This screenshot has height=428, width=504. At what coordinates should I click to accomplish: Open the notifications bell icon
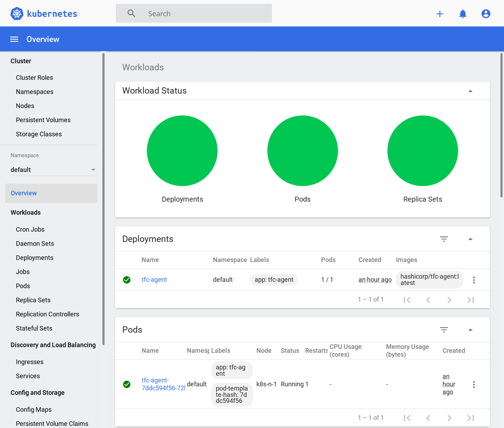point(463,14)
